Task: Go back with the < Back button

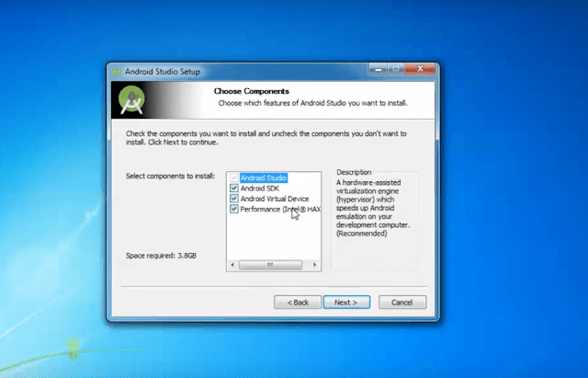Action: click(298, 303)
